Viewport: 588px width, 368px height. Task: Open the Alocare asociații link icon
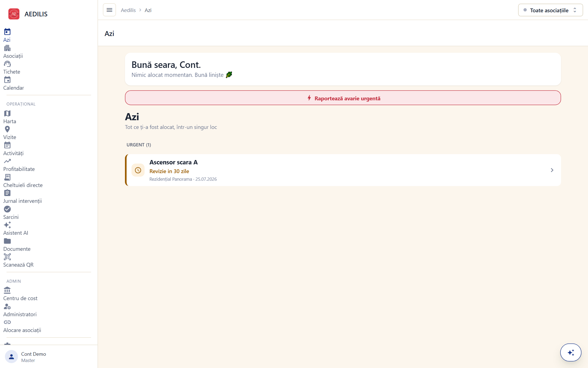click(x=7, y=322)
